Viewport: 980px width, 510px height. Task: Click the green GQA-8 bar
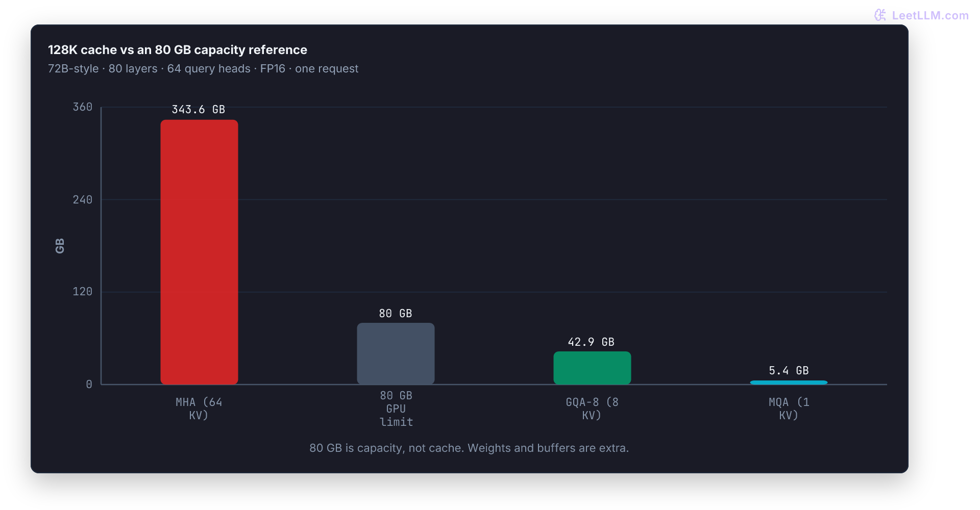[592, 368]
